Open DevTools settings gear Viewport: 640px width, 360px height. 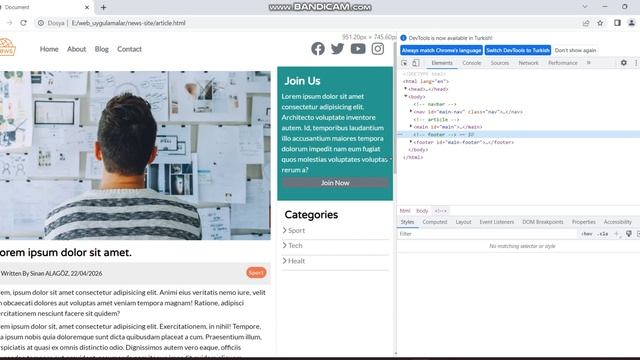[x=623, y=63]
